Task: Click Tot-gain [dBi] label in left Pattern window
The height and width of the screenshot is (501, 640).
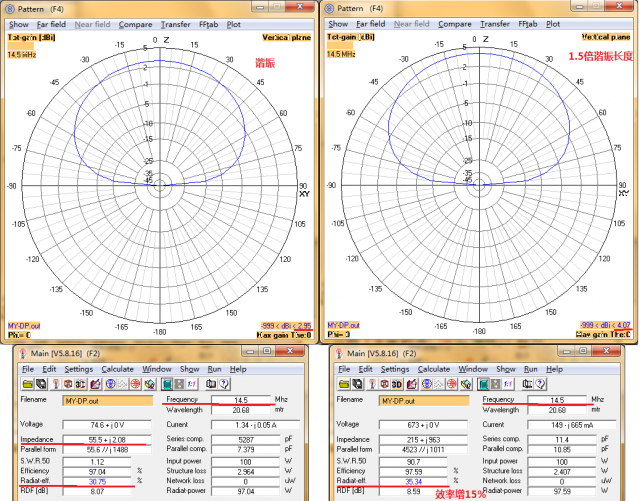Action: 31,37
